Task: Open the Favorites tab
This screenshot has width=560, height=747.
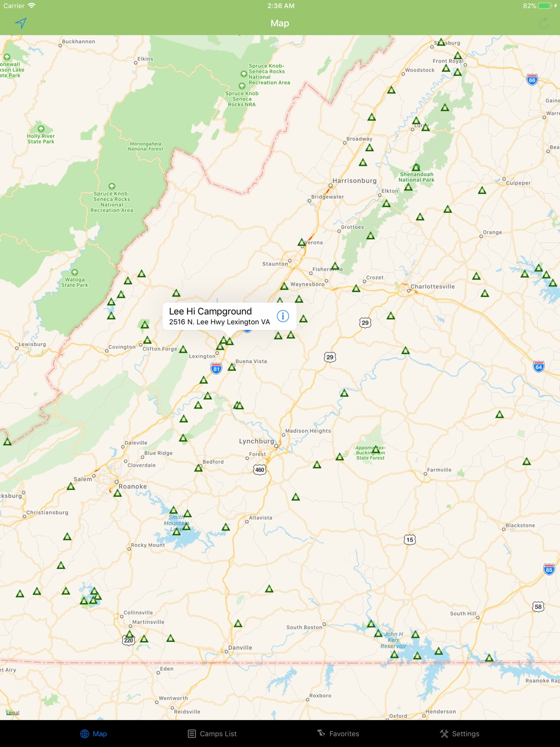Action: [338, 734]
